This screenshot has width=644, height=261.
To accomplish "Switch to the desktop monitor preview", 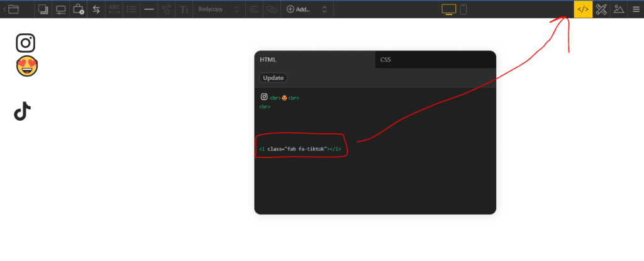I will click(x=449, y=9).
